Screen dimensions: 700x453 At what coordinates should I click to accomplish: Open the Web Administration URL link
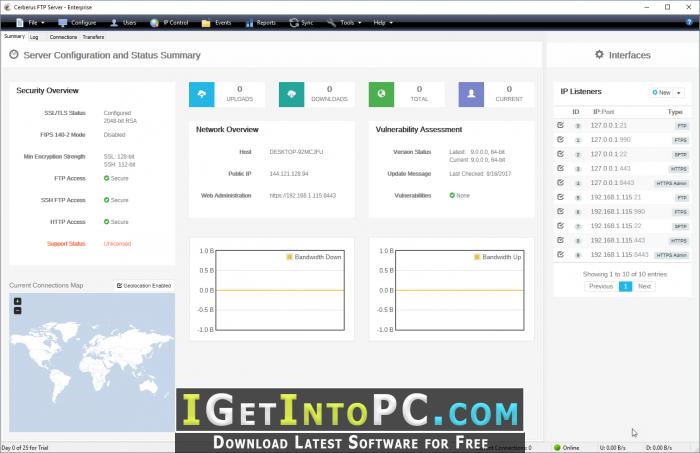pos(303,195)
